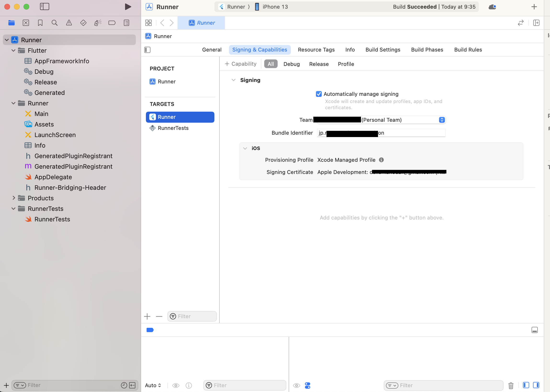The image size is (550, 392).
Task: Open the issue navigator warning icon
Action: pos(69,23)
